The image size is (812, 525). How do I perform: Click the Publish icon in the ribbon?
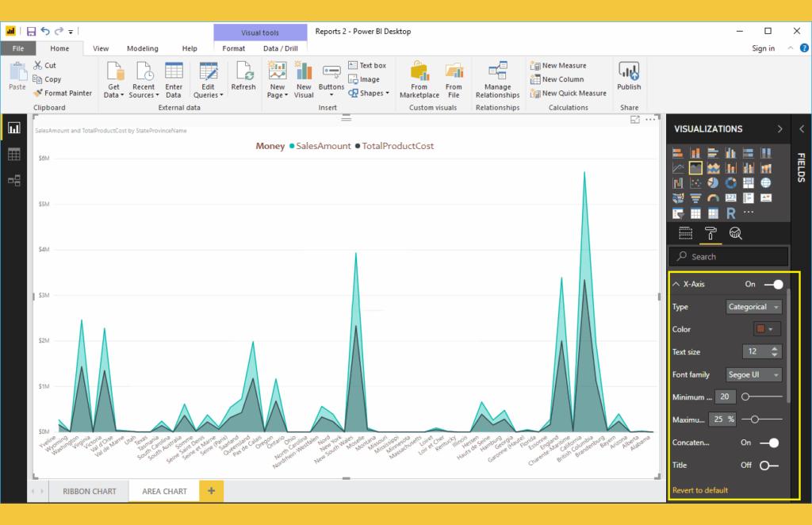(629, 78)
